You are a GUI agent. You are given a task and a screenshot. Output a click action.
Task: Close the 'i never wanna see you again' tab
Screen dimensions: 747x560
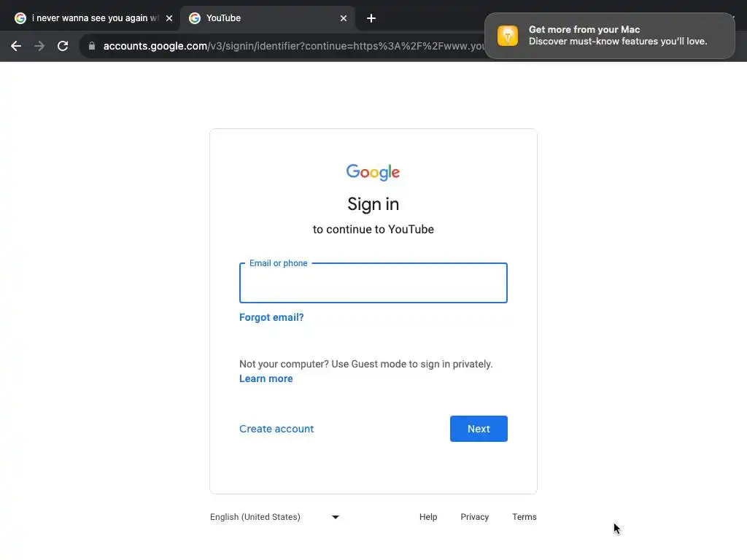tap(169, 18)
